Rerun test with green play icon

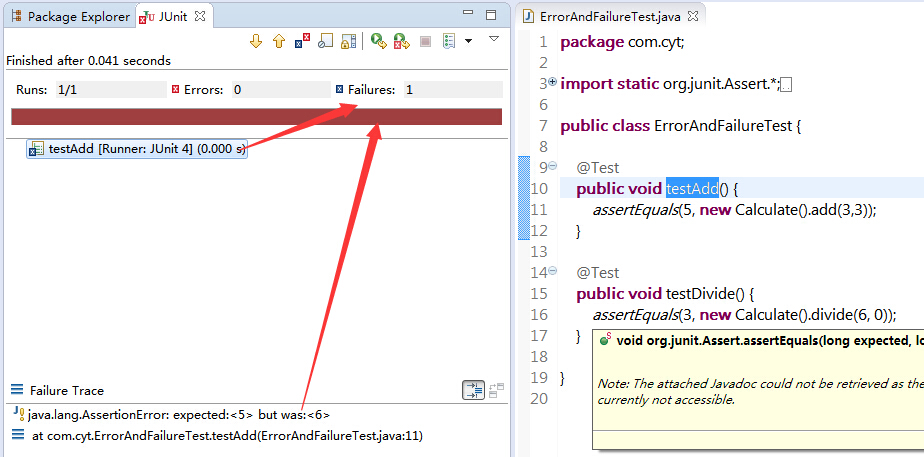tap(378, 41)
